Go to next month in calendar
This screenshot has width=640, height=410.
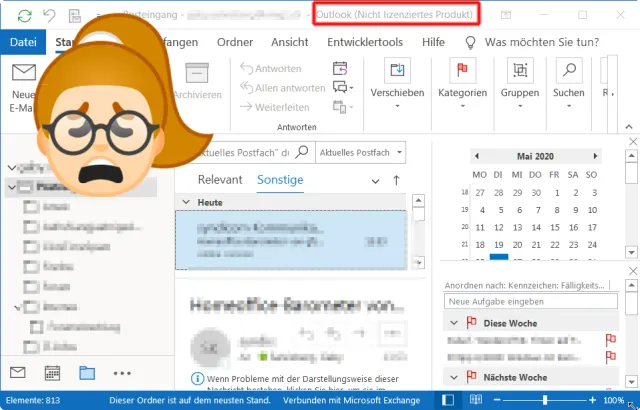597,156
